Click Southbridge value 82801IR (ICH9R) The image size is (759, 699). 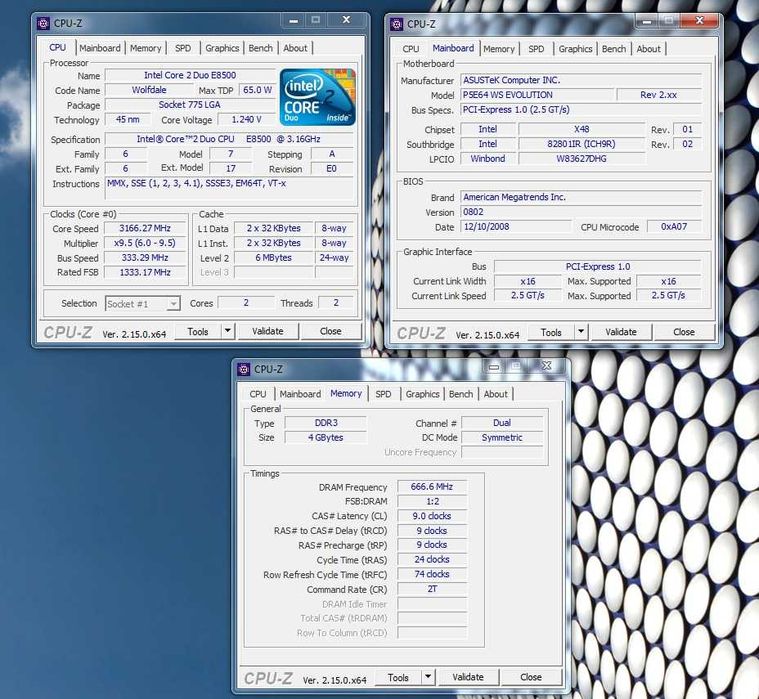point(581,144)
